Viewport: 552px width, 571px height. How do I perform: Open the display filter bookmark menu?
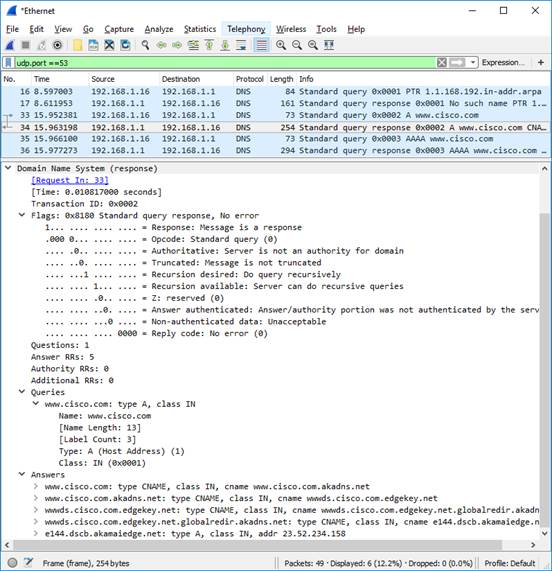[9, 63]
